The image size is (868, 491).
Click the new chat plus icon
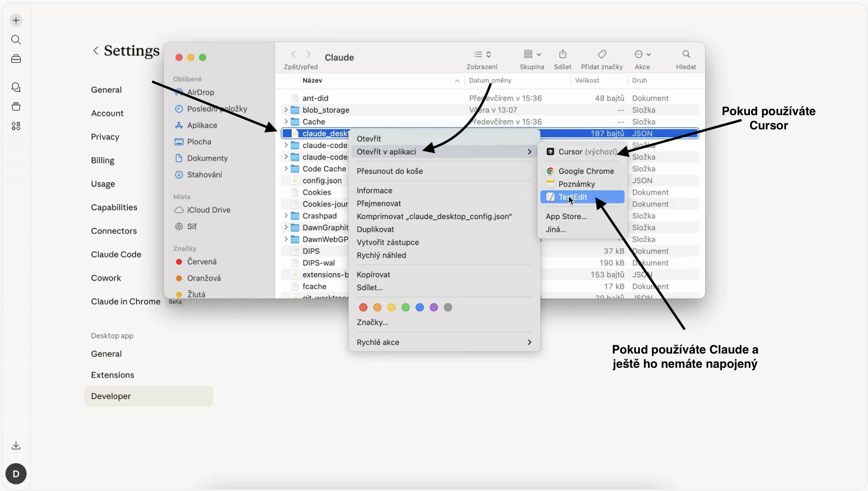click(x=16, y=20)
